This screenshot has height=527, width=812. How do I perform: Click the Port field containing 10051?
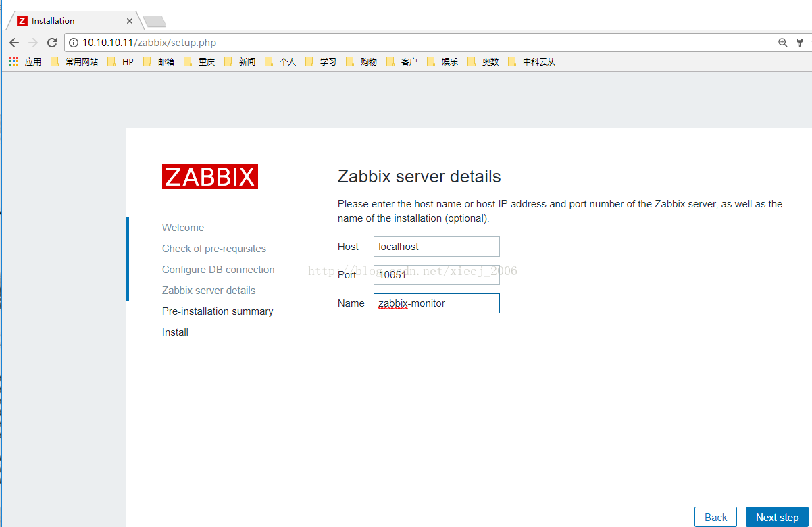(436, 275)
